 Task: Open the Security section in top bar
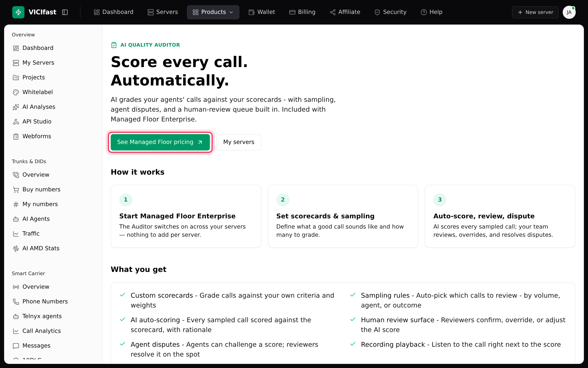click(x=390, y=12)
